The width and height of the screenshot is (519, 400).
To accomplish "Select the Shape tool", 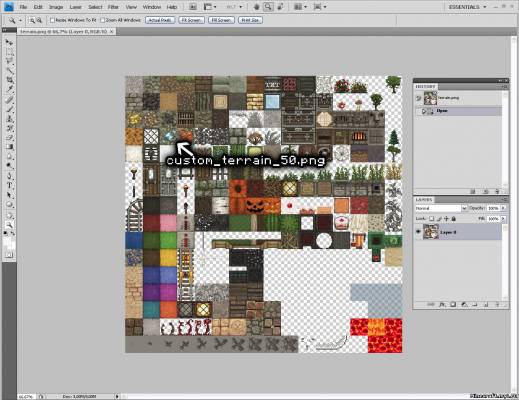I will click(9, 204).
